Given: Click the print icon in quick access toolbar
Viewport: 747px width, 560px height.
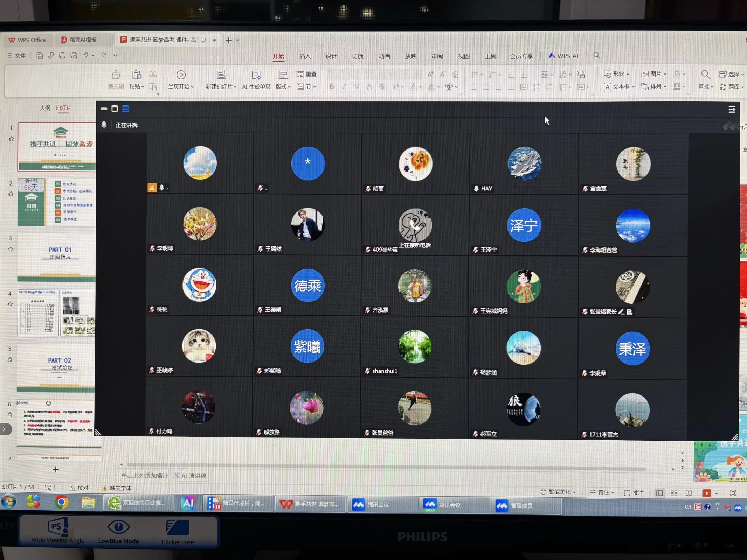Looking at the screenshot, I should tap(62, 55).
